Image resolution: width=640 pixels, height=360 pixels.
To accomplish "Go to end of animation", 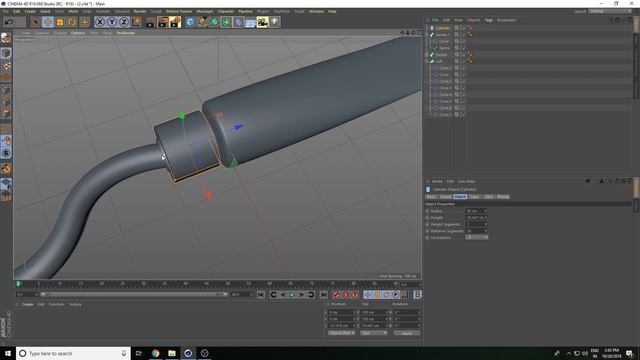I will click(x=324, y=295).
